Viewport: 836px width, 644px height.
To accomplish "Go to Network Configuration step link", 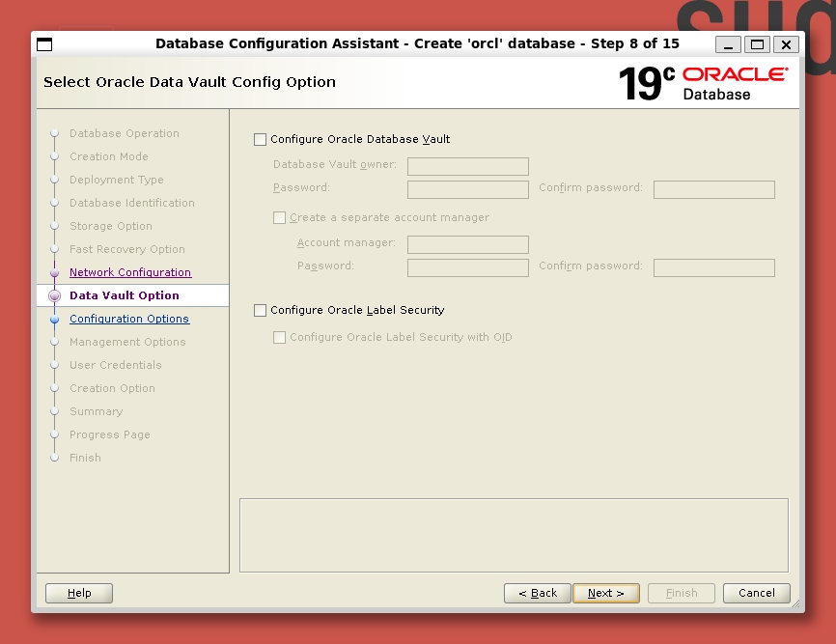I will (130, 273).
